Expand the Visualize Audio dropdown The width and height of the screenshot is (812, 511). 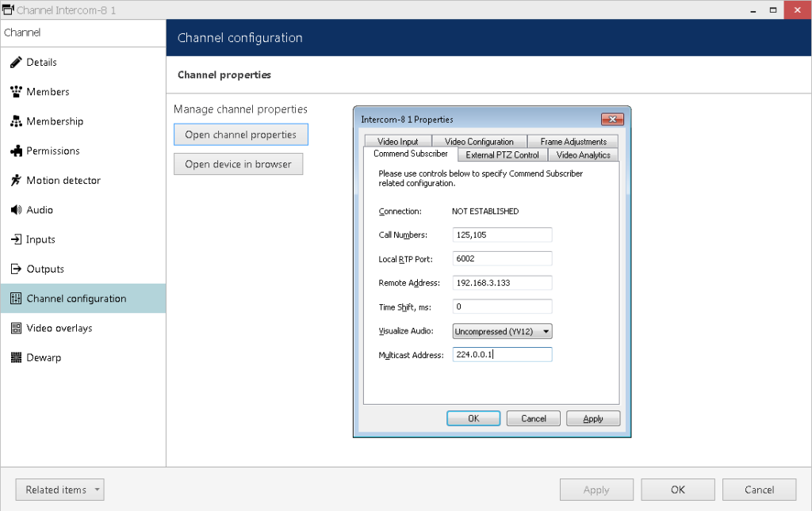[x=502, y=331]
